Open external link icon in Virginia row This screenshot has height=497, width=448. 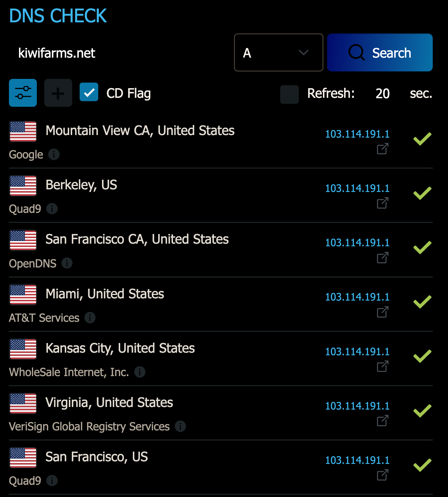pos(383,421)
